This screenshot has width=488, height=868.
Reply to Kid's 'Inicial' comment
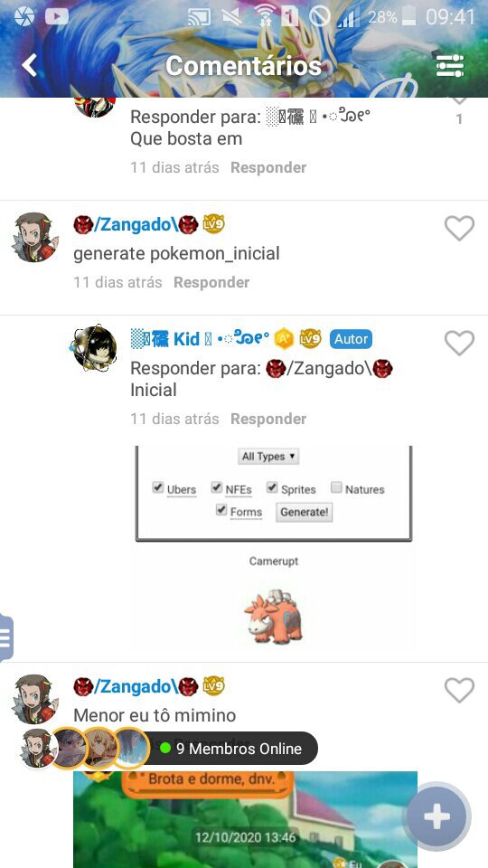(x=268, y=419)
